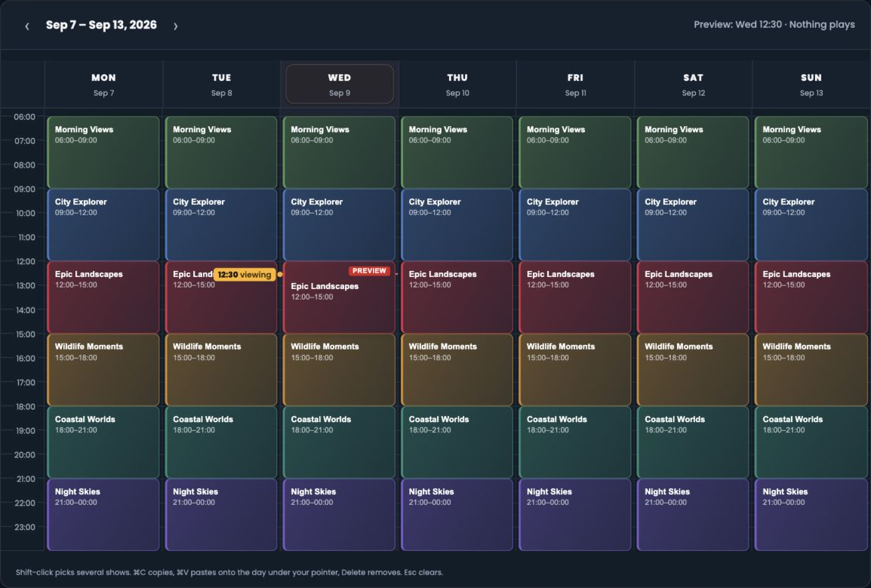
Task: Click the Sep 7 – Sep 13, 2026 date range
Action: [101, 25]
